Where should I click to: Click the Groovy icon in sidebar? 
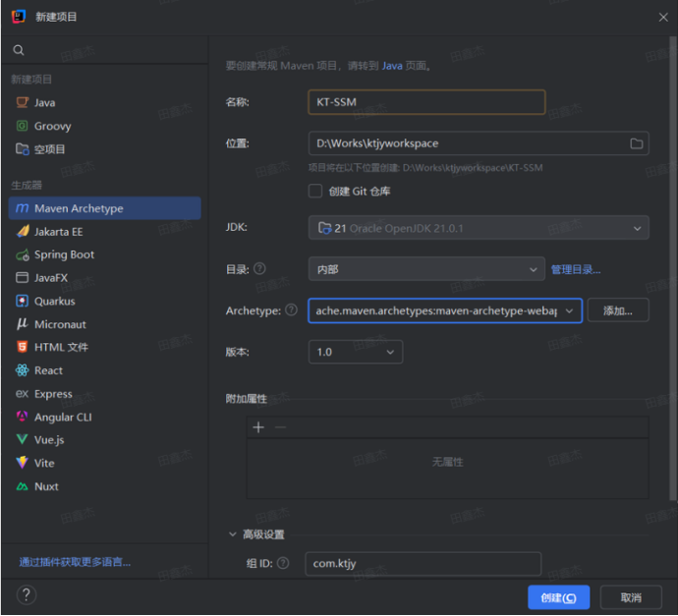click(22, 126)
